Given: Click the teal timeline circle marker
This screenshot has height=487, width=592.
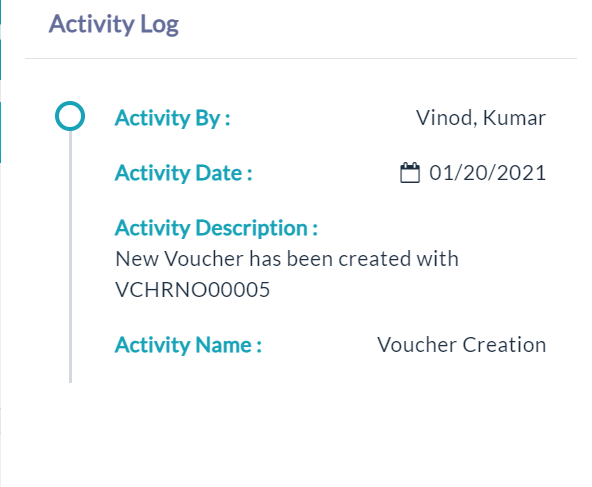Looking at the screenshot, I should (70, 116).
